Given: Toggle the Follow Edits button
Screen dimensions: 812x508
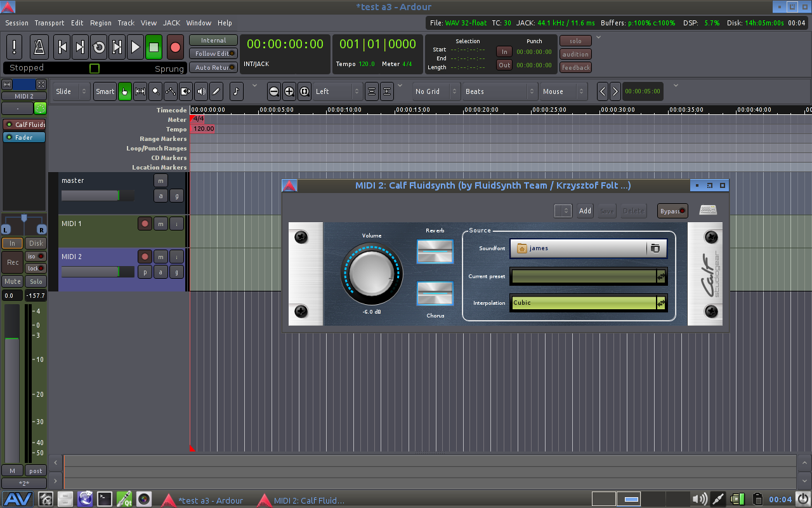Looking at the screenshot, I should 213,54.
